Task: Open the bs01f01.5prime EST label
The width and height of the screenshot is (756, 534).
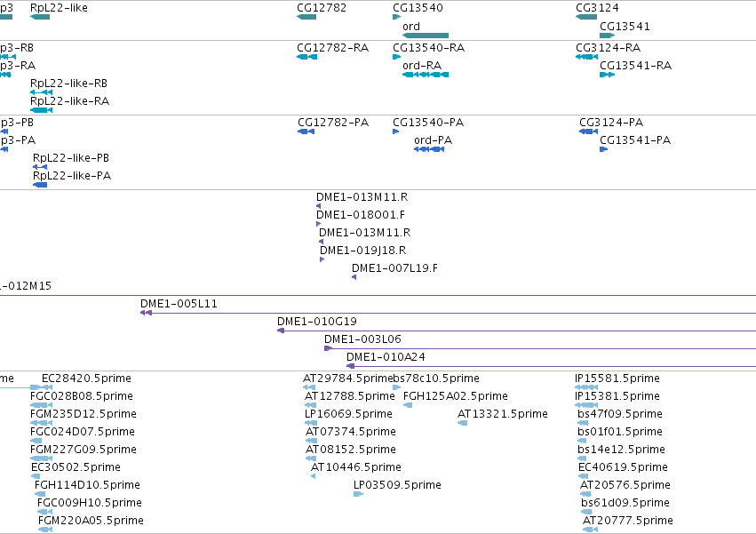Action: [x=620, y=432]
